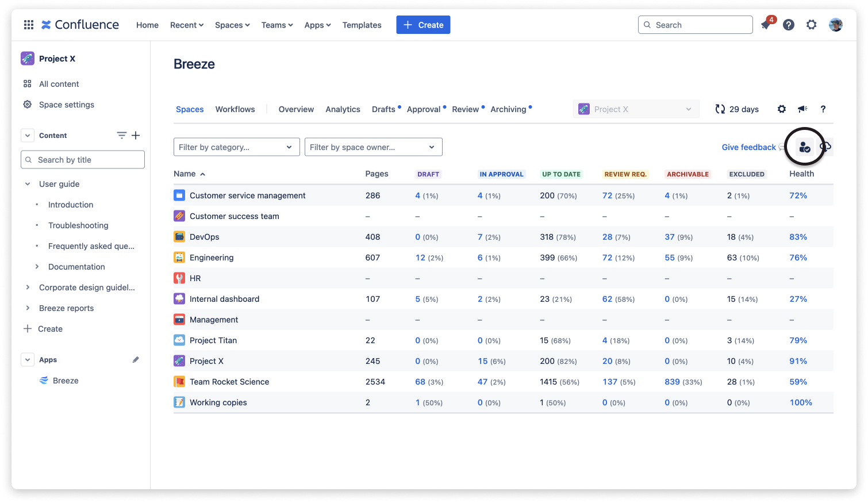Click the megaphone announcements icon
Screen dimensions: 868x503
(x=802, y=109)
